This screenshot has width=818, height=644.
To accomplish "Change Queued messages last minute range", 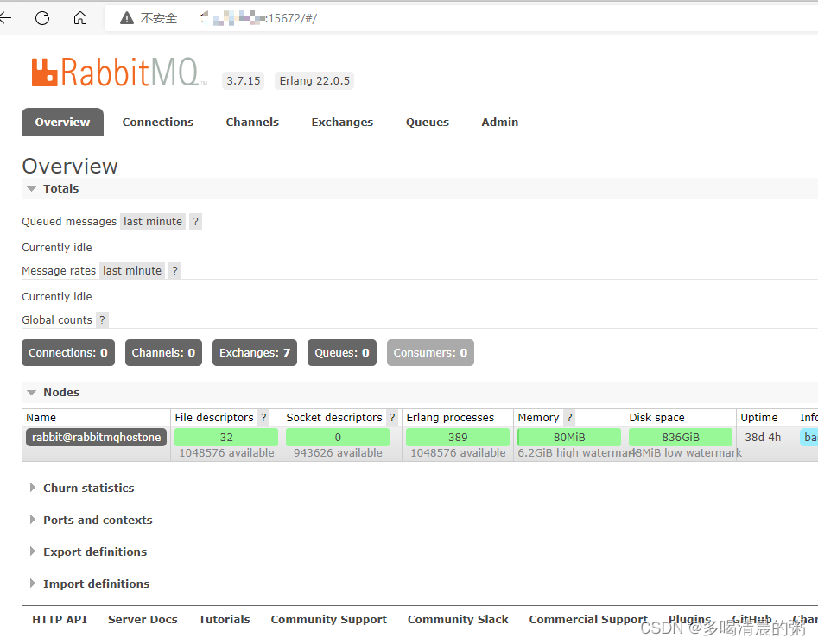I will (x=153, y=222).
